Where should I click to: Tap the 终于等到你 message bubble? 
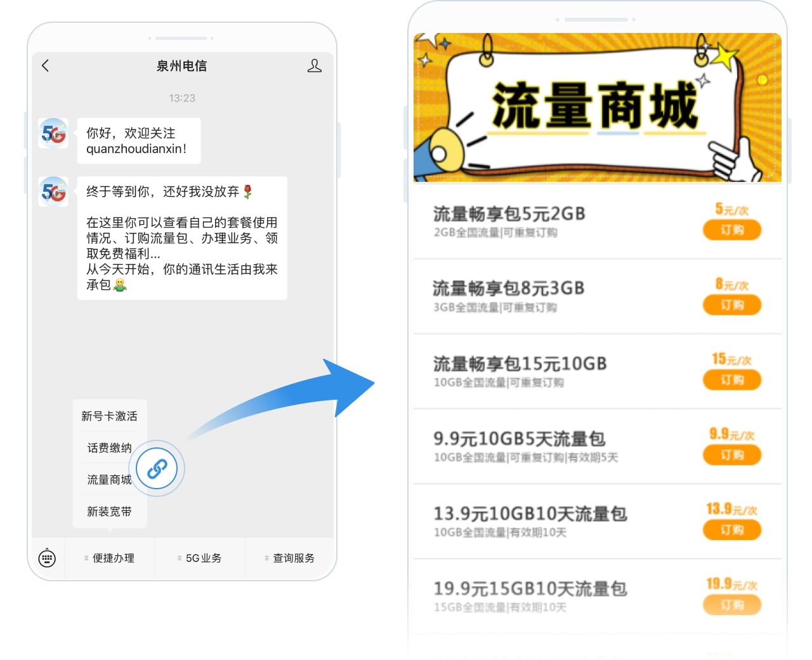click(x=182, y=238)
